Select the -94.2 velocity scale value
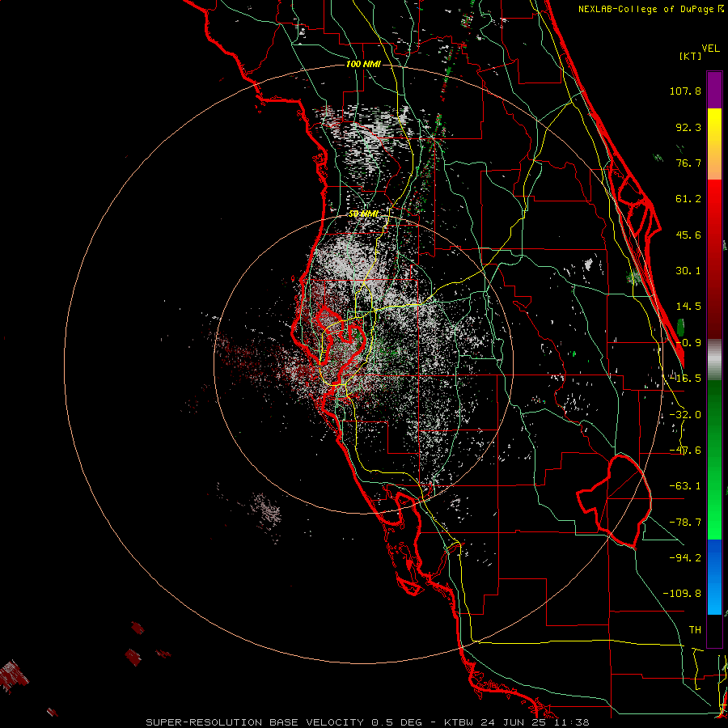 (685, 558)
